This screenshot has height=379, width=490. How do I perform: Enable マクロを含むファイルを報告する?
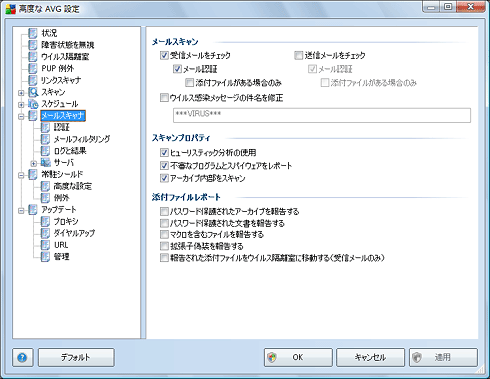pos(164,235)
